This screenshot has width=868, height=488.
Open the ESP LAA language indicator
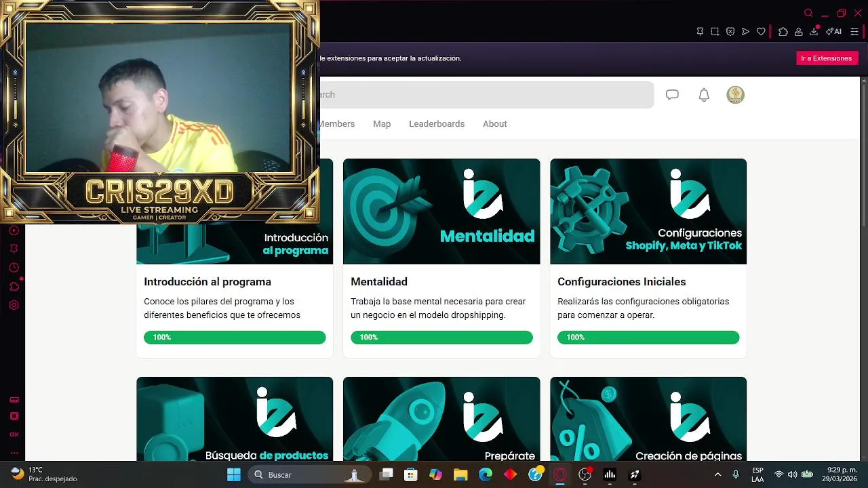[x=757, y=474]
